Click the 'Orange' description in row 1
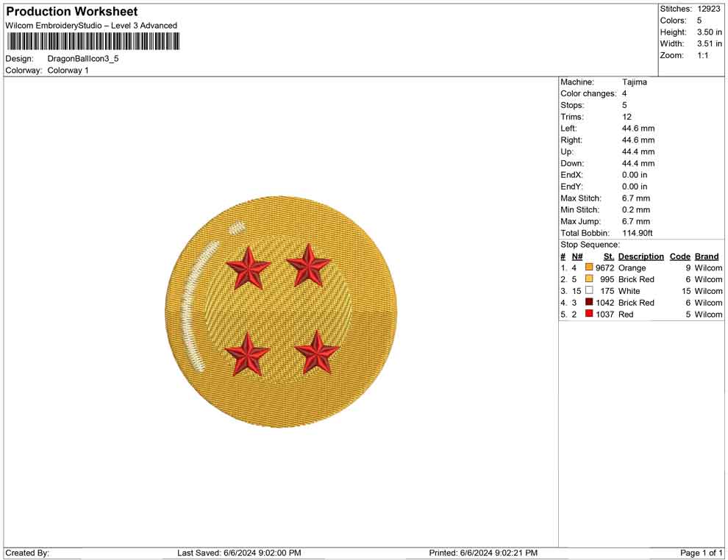Screen dimensions: 728x560 point(632,268)
